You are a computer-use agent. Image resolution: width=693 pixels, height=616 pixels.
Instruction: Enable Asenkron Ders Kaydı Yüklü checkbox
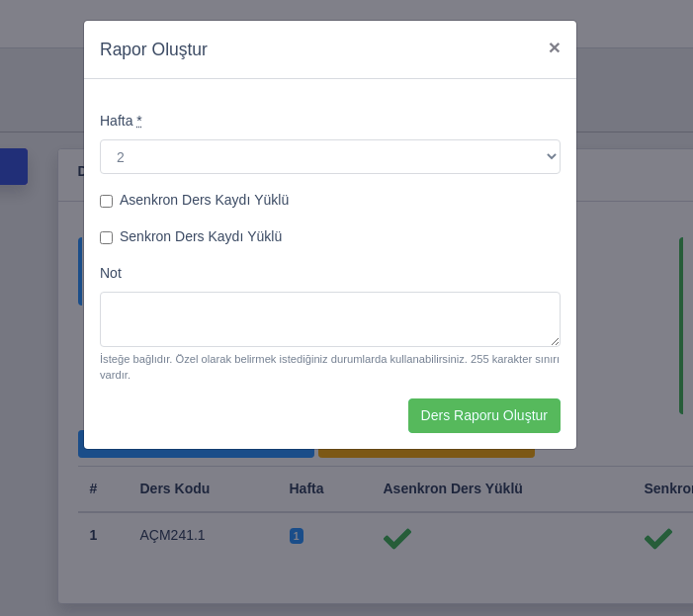[107, 201]
